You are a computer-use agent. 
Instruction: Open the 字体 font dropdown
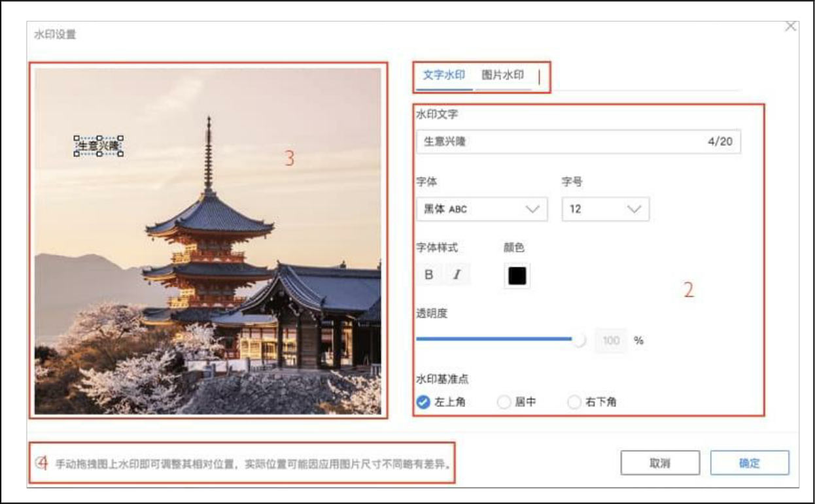(x=482, y=209)
